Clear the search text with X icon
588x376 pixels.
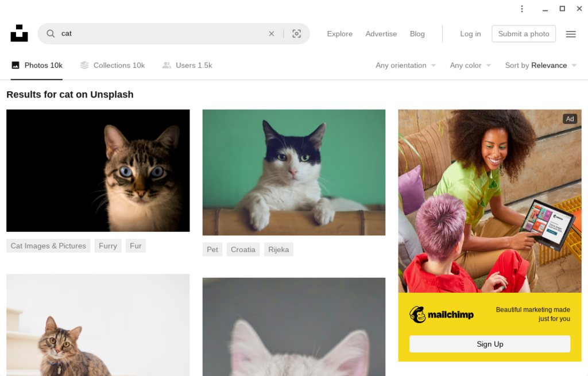(272, 34)
